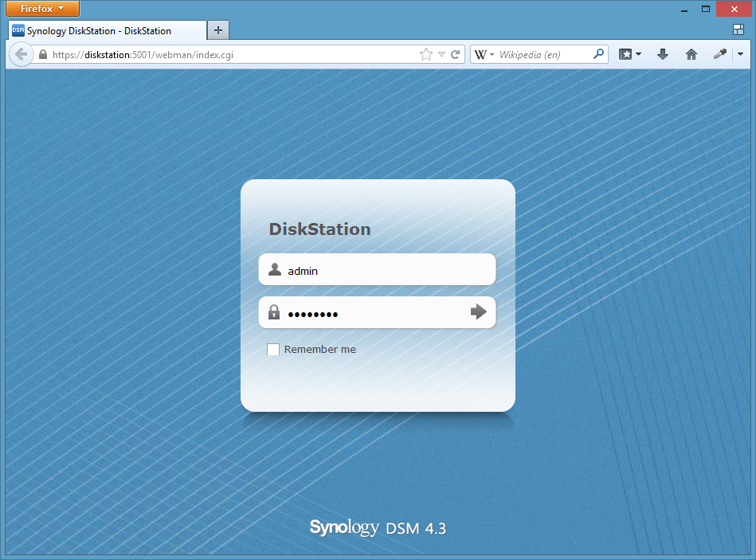Open the Firefox menu button
This screenshot has width=756, height=560.
click(42, 9)
